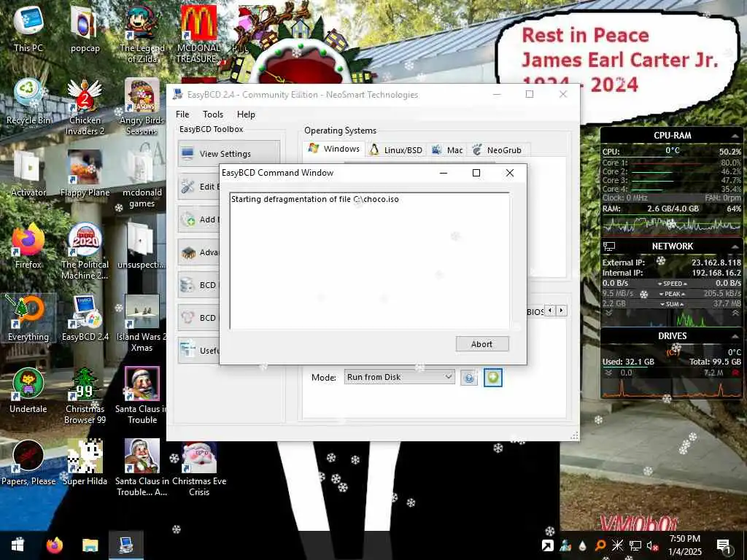Toggle the SUM arrows in network widget
747x560 pixels.
pos(672,304)
